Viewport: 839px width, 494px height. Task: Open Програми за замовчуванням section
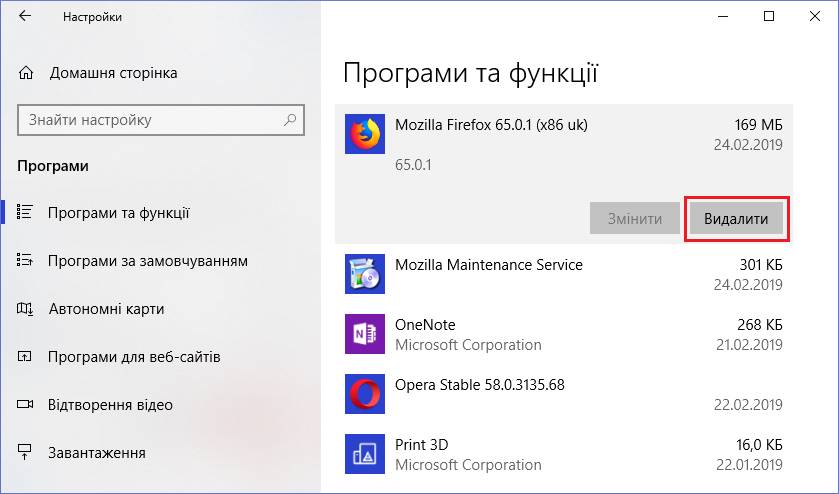[148, 261]
